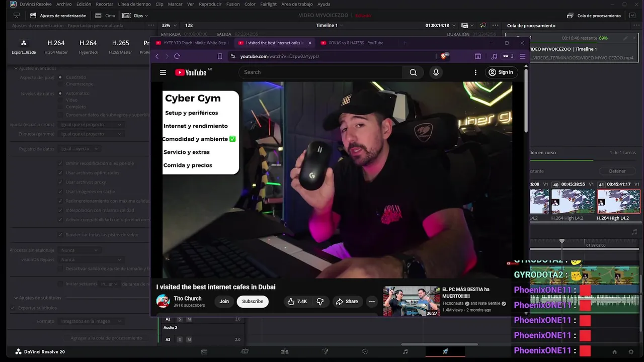Select the Deliver rocket page icon
The image size is (644, 362).
pyautogui.click(x=445, y=351)
